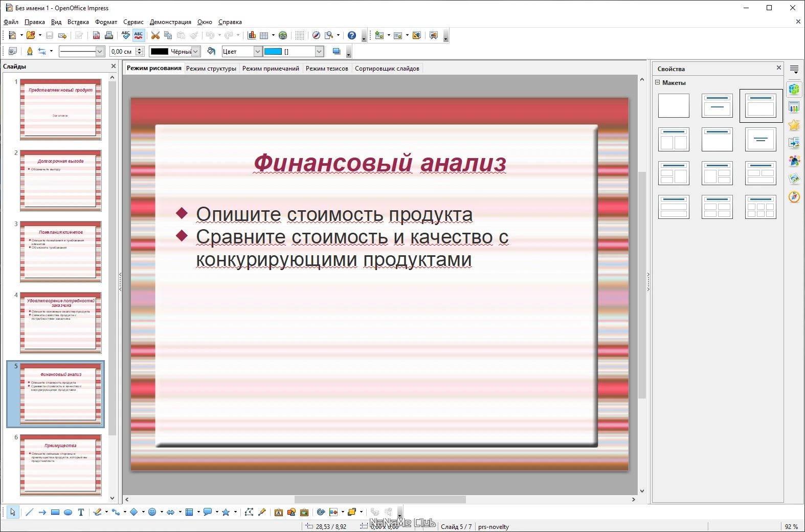Click the blue fill color swatch

click(273, 51)
